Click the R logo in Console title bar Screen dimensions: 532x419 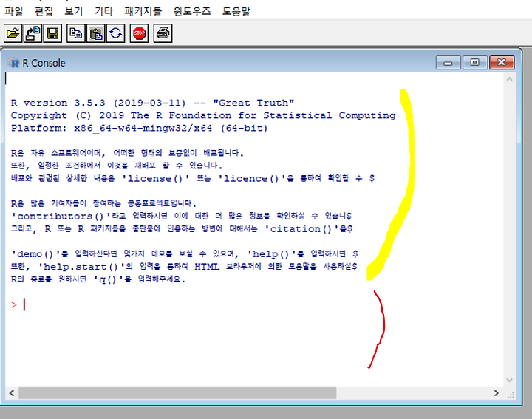(x=13, y=63)
